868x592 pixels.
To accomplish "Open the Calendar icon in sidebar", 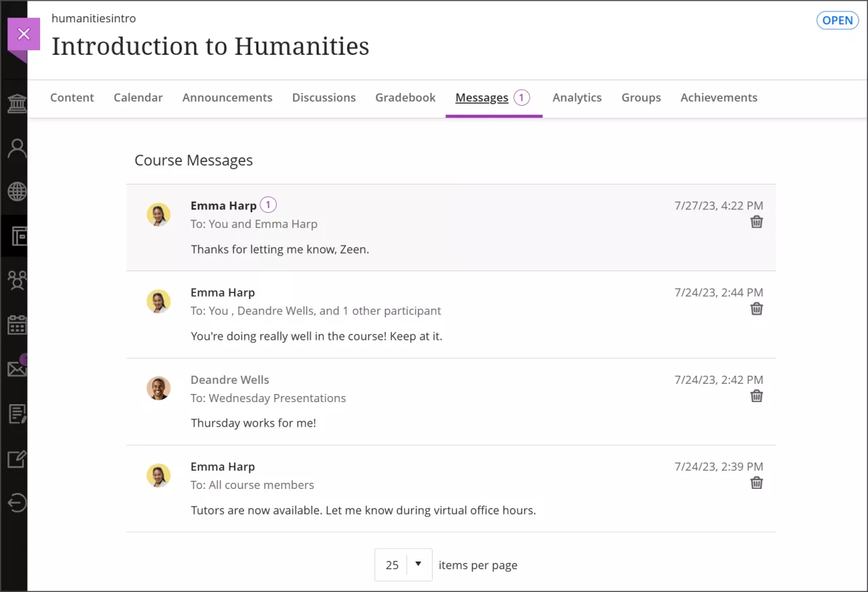I will [16, 324].
